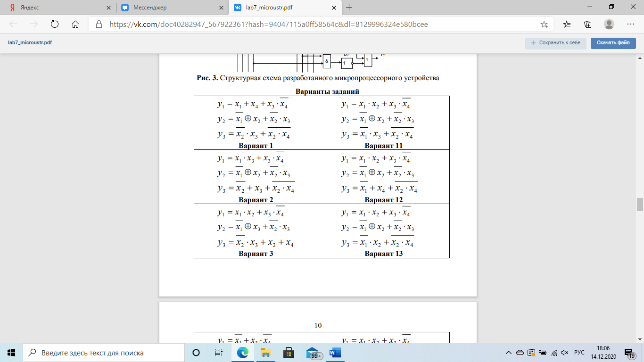Image resolution: width=644 pixels, height=362 pixels.
Task: Open browser Settings and more menu
Action: pyautogui.click(x=630, y=25)
